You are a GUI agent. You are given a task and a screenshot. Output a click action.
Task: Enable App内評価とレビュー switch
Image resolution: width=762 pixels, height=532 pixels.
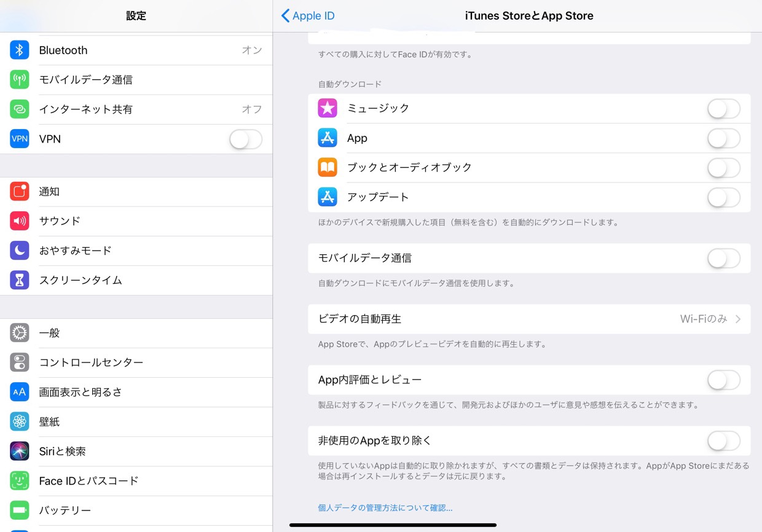tap(724, 380)
